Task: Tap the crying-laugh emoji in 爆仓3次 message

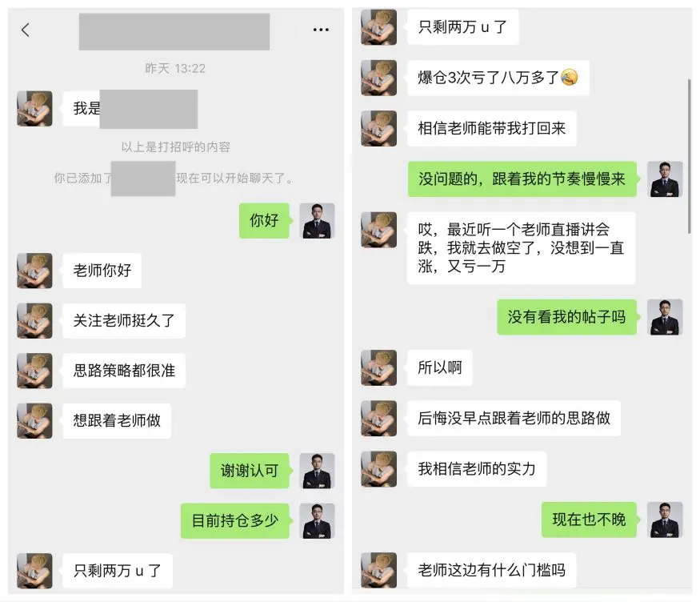Action: click(569, 78)
